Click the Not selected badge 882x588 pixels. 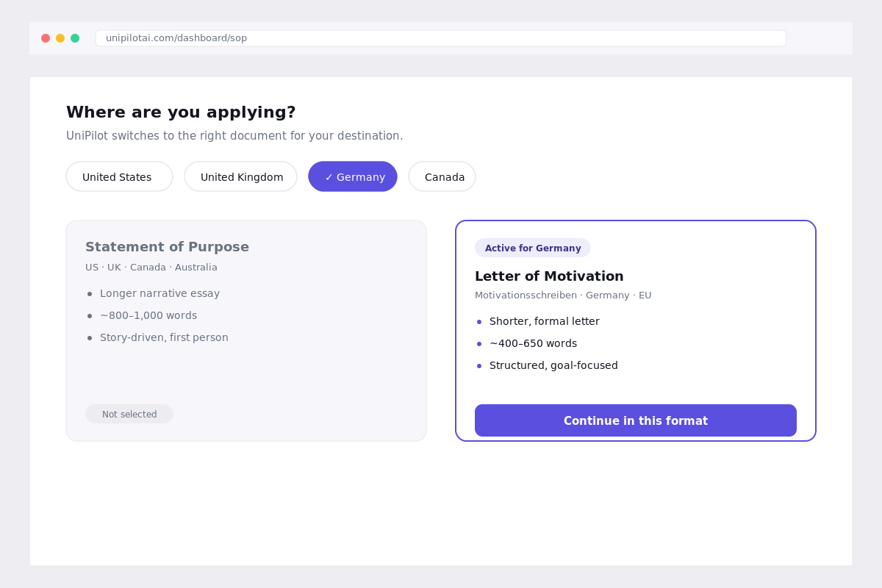[x=129, y=414]
